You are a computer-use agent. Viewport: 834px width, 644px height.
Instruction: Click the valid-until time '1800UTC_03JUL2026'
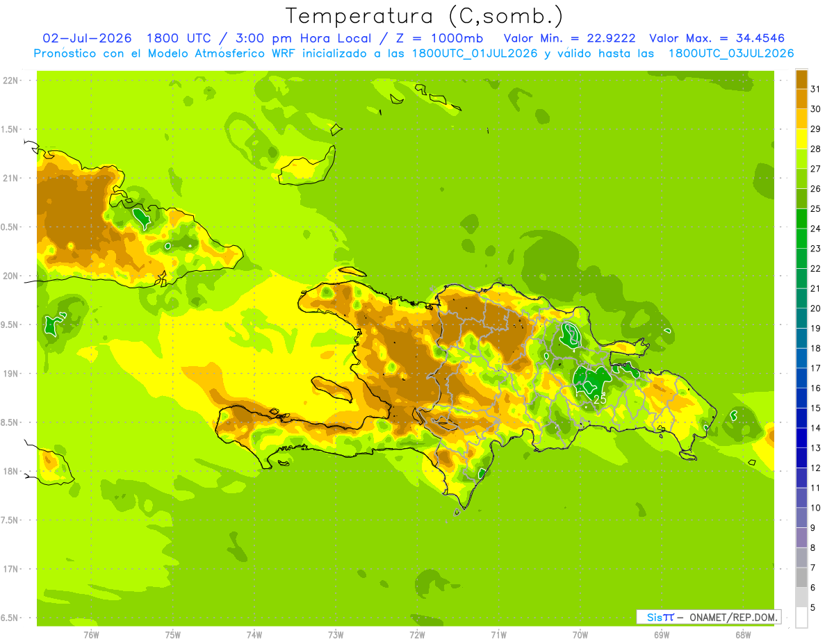730,53
